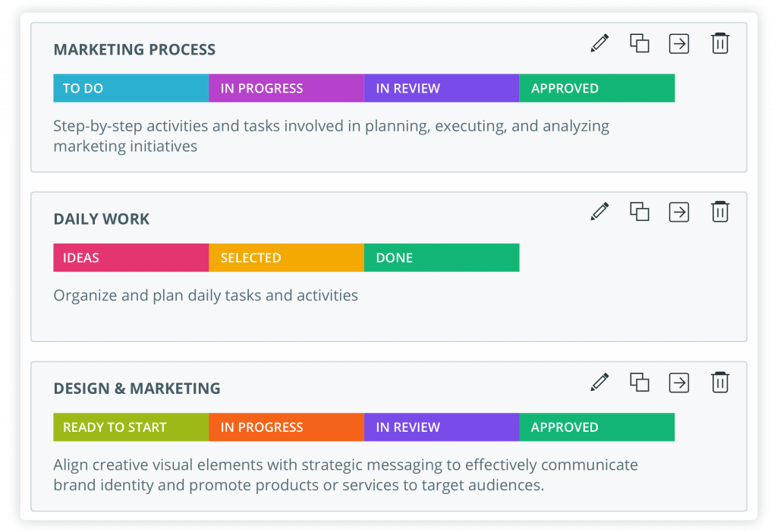The image size is (777, 532).
Task: Open the Marketing Process board title
Action: pos(134,49)
